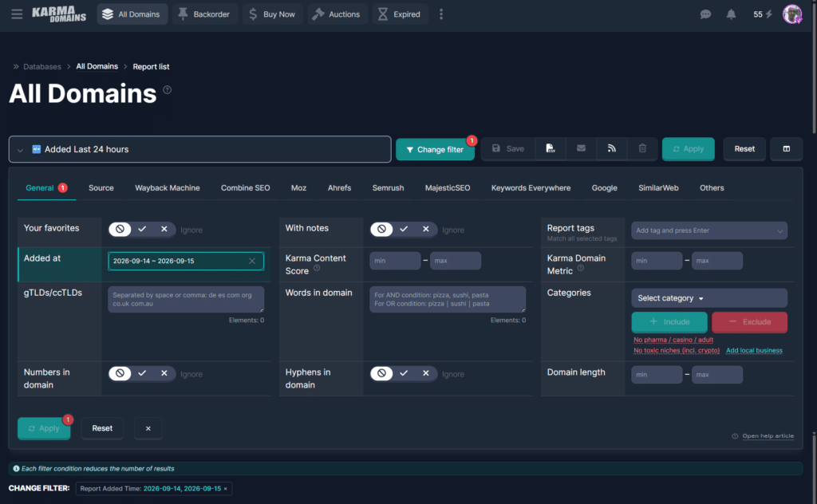Open the Buy Now nav item
The height and width of the screenshot is (504, 817).
(272, 14)
